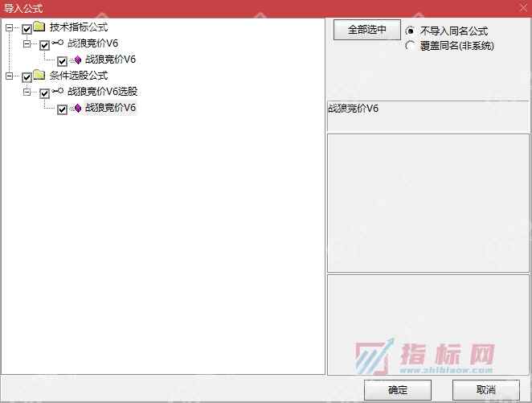Select the 不导入同名公式 radio option

tap(410, 31)
